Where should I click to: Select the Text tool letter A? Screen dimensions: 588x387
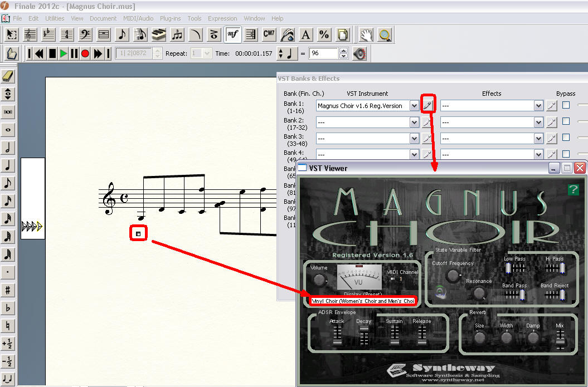click(306, 35)
